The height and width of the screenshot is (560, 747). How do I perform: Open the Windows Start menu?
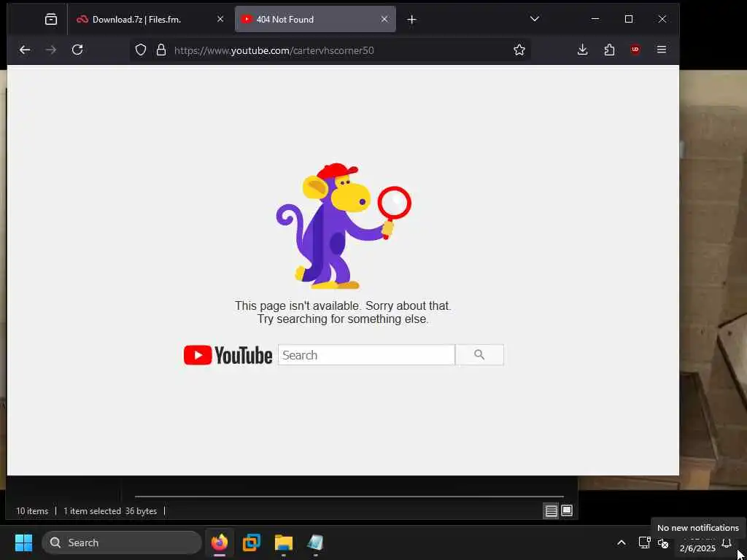(x=23, y=542)
